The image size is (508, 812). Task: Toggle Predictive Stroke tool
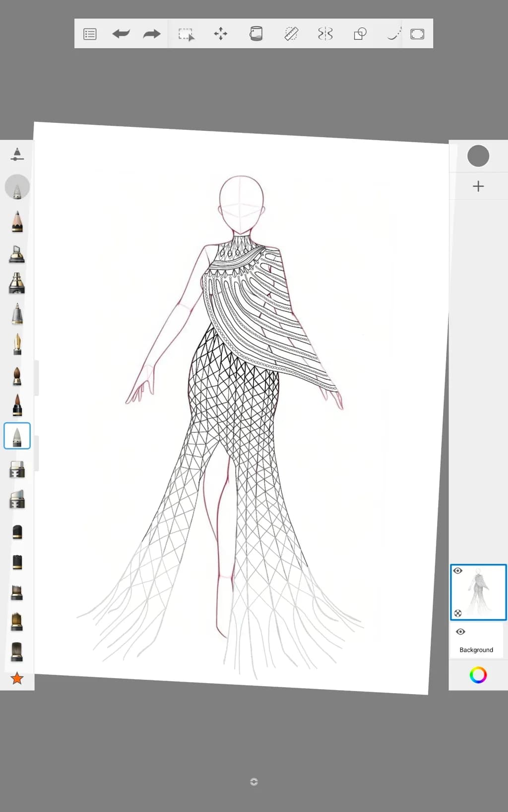click(x=394, y=34)
